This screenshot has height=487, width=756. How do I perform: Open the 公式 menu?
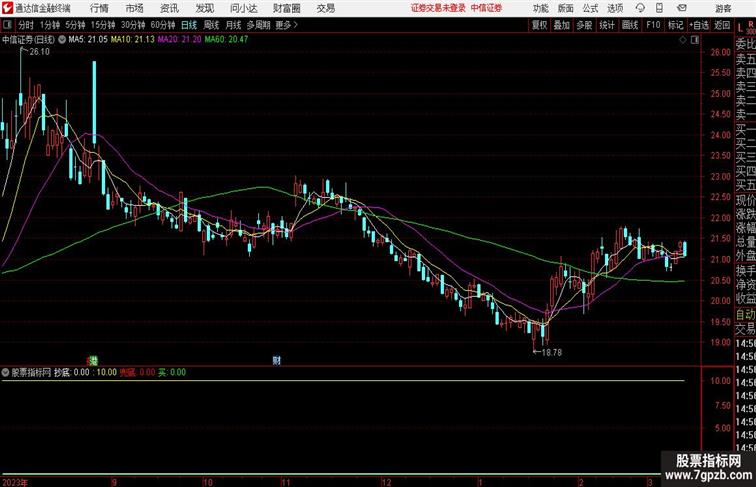click(x=590, y=8)
